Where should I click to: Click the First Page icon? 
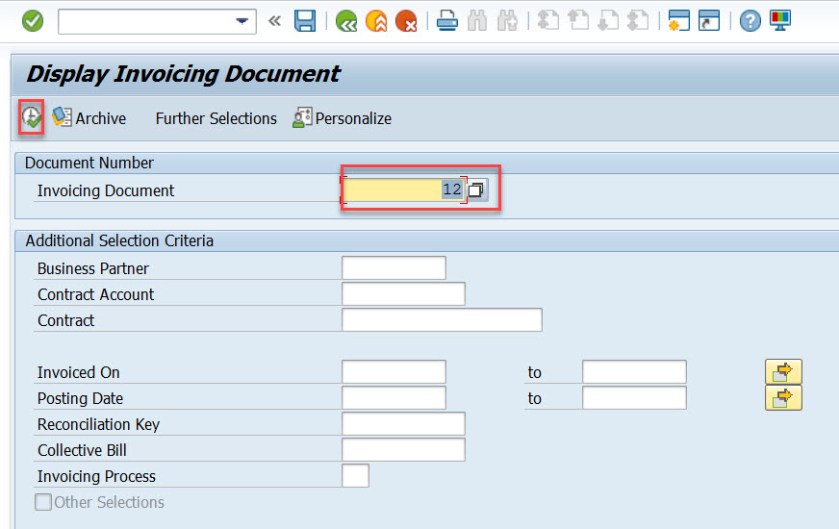pos(548,21)
